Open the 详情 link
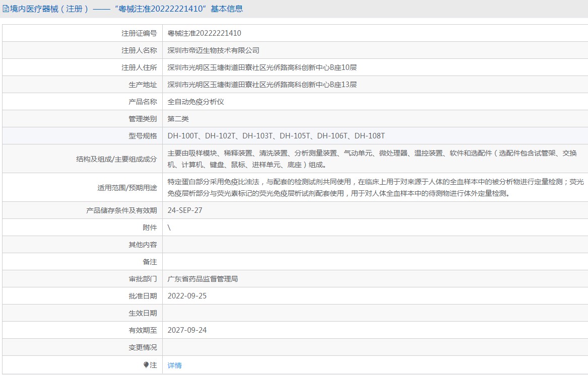Screen dimensions: 588x377 [x=174, y=365]
